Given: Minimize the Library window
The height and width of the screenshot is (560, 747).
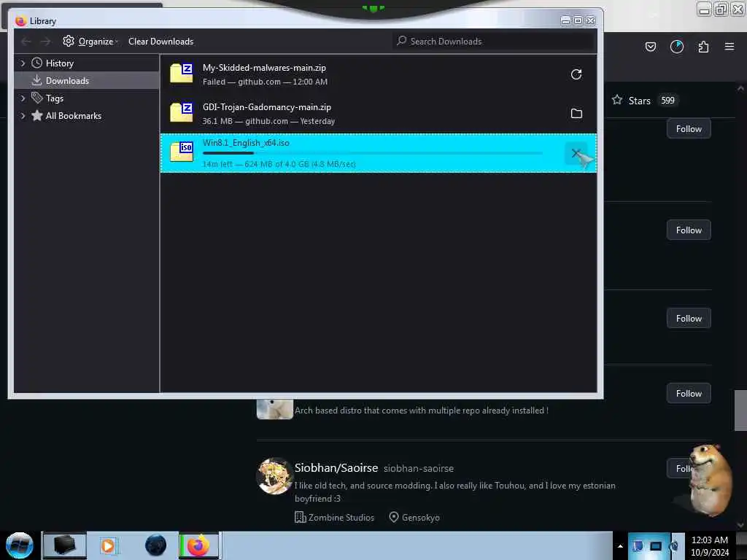Looking at the screenshot, I should (565, 20).
